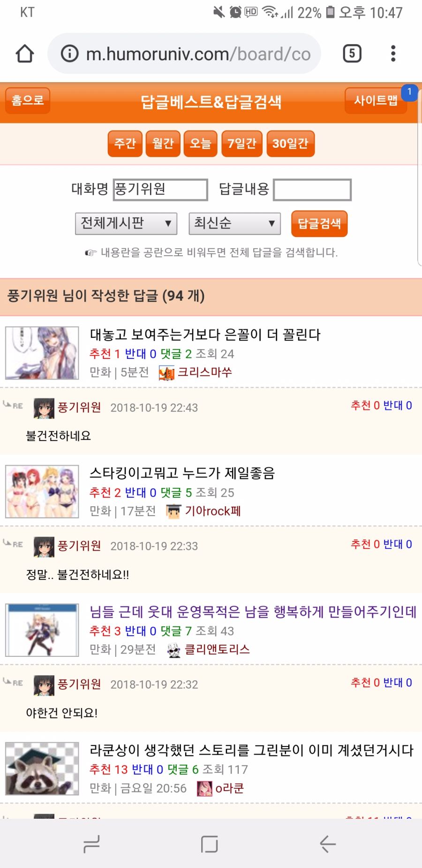Expand the 최신순 sort order dropdown
Viewport: 422px width, 868px height.
(x=234, y=223)
